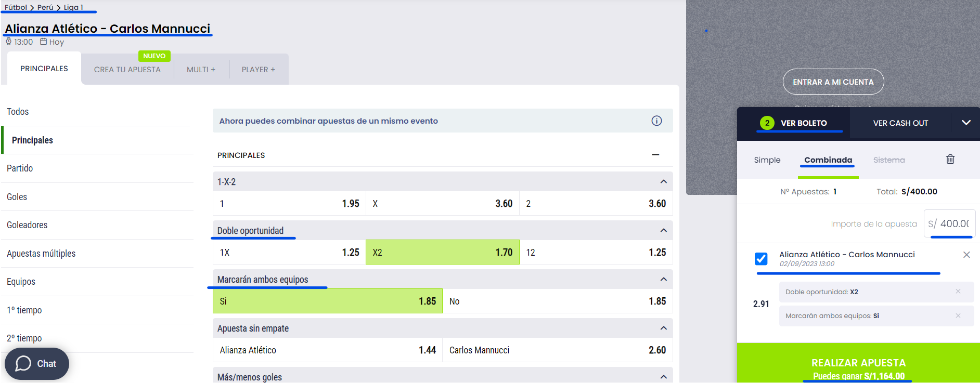Open the PRINCIPALES tab
Image resolution: width=980 pixels, height=383 pixels.
point(44,69)
